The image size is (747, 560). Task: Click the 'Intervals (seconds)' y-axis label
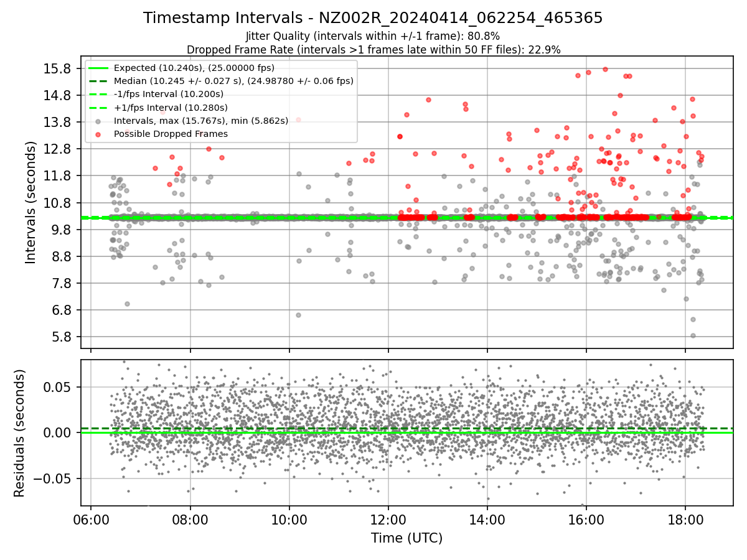tap(31, 202)
